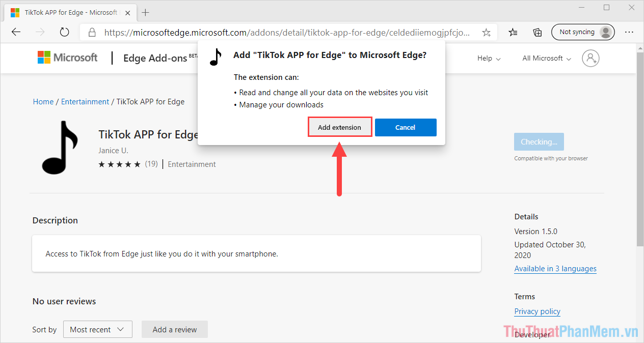
Task: Open the Most recent sort dropdown
Action: coord(97,329)
